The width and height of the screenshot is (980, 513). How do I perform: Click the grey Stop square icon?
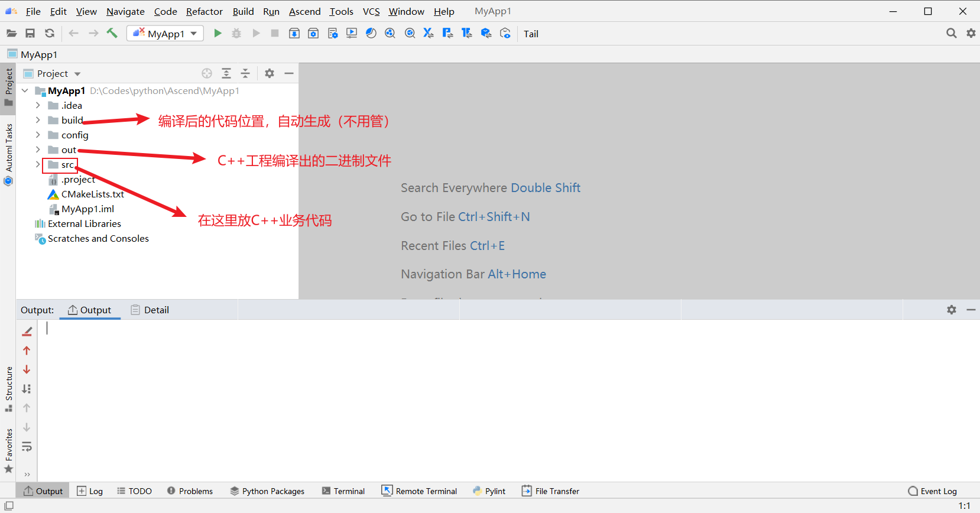pyautogui.click(x=275, y=34)
